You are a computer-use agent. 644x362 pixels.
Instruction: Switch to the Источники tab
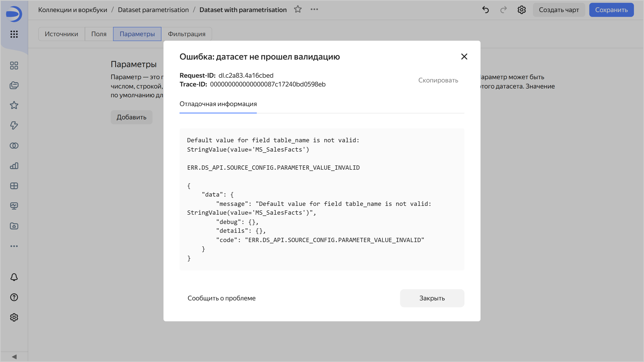click(61, 34)
